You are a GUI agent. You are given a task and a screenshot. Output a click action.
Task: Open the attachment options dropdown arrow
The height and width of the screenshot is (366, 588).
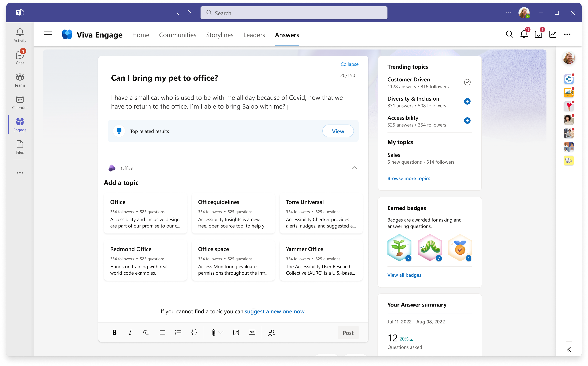(221, 332)
